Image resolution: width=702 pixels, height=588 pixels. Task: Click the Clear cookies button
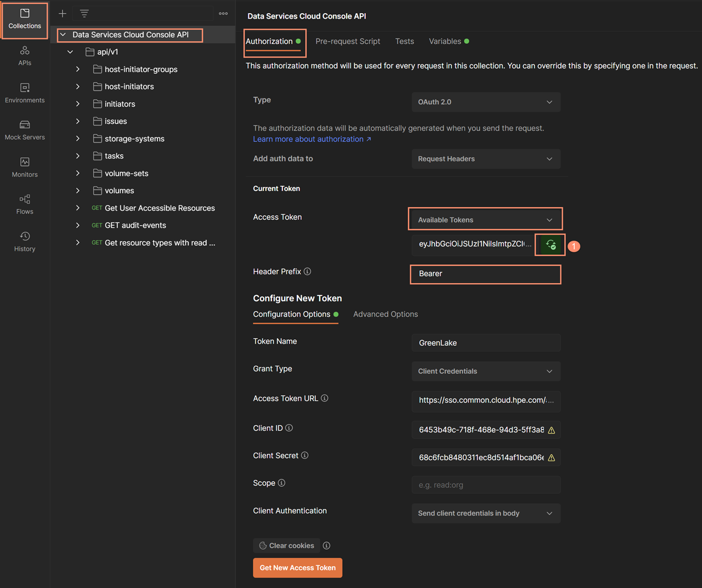(x=286, y=546)
